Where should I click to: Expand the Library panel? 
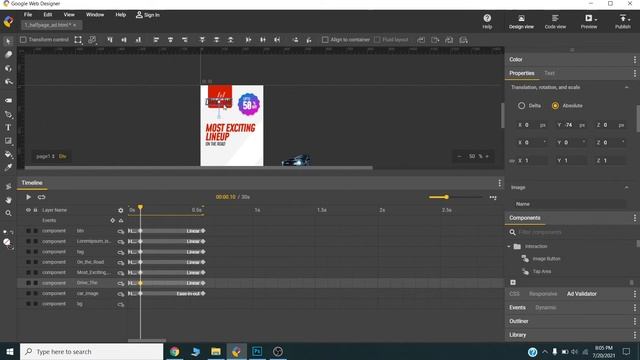pyautogui.click(x=517, y=335)
